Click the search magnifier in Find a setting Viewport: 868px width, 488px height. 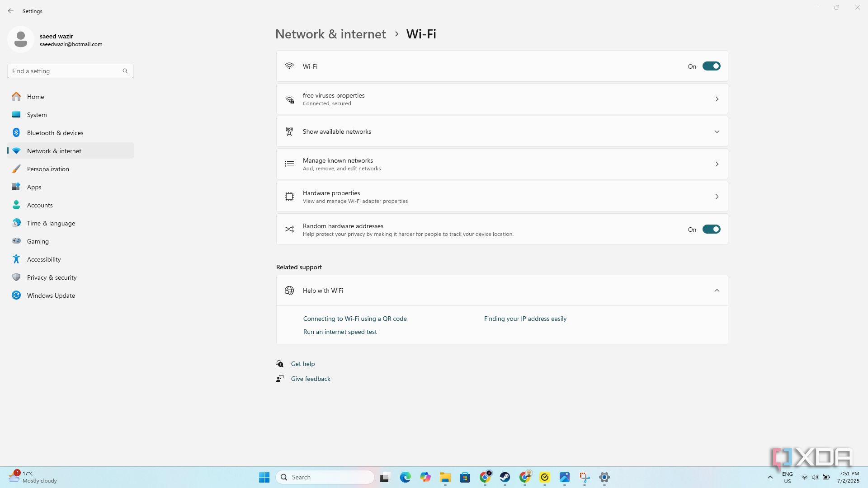coord(125,71)
